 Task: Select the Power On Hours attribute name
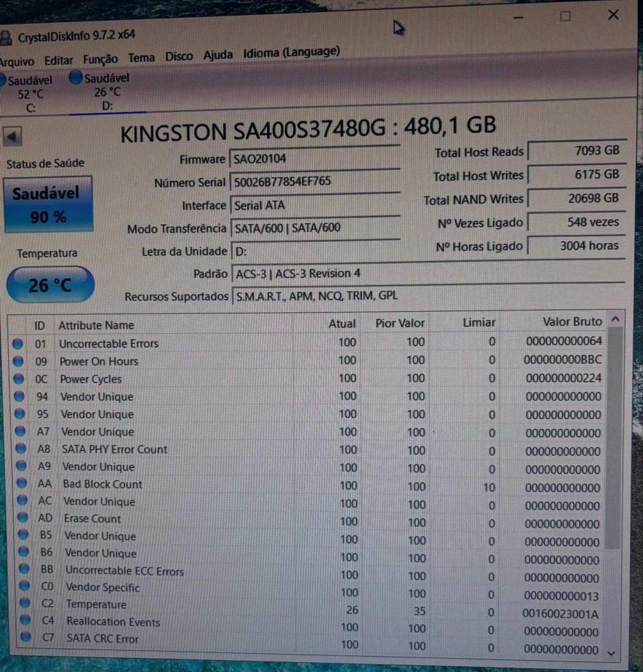click(99, 362)
